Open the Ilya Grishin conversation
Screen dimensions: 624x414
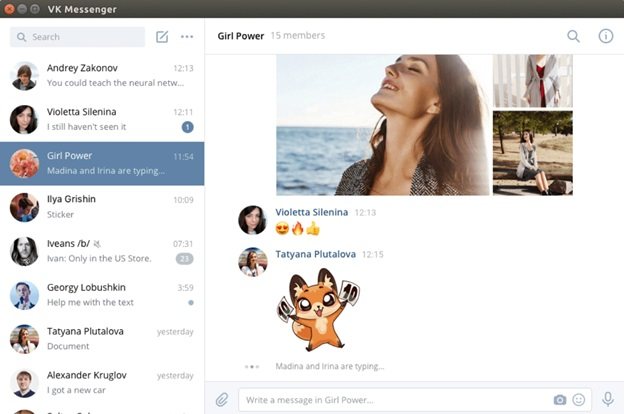coord(102,207)
